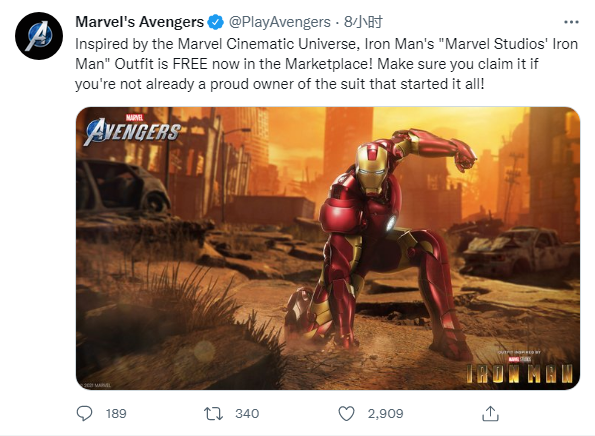
Task: Click Iron Man's gold helmet in the picture
Action: pos(372,168)
